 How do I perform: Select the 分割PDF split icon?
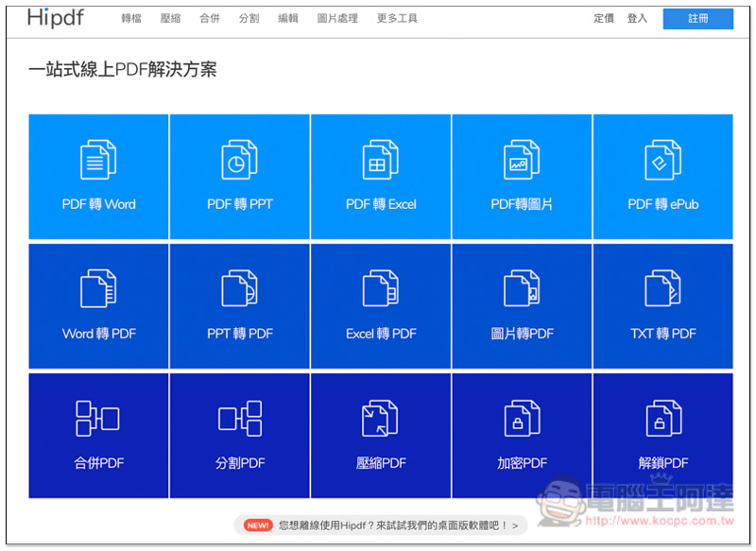[x=240, y=419]
